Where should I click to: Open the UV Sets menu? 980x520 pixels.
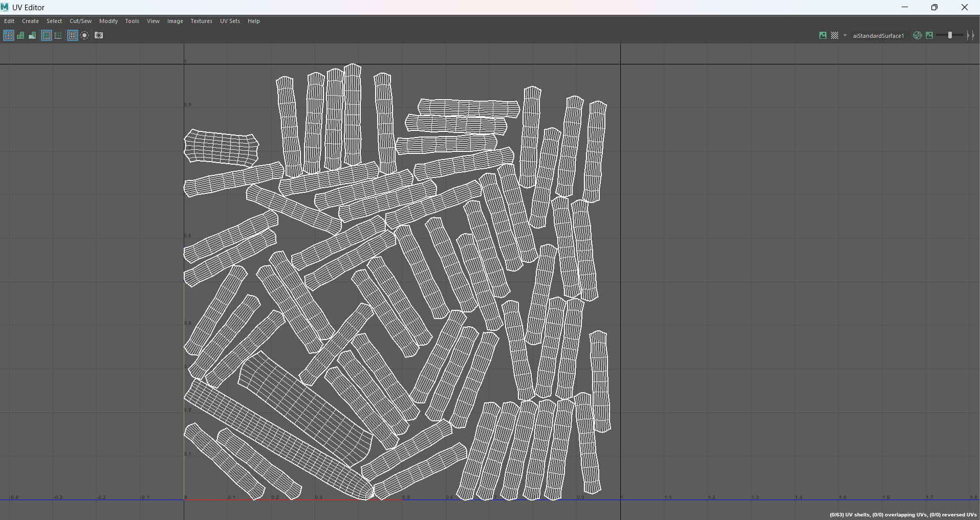[x=230, y=21]
